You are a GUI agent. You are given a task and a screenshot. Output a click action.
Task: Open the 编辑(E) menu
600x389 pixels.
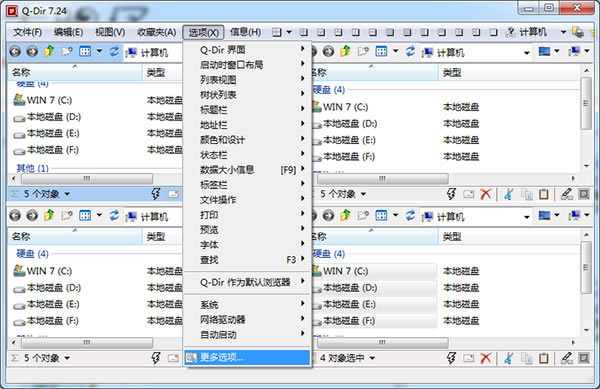pos(68,33)
